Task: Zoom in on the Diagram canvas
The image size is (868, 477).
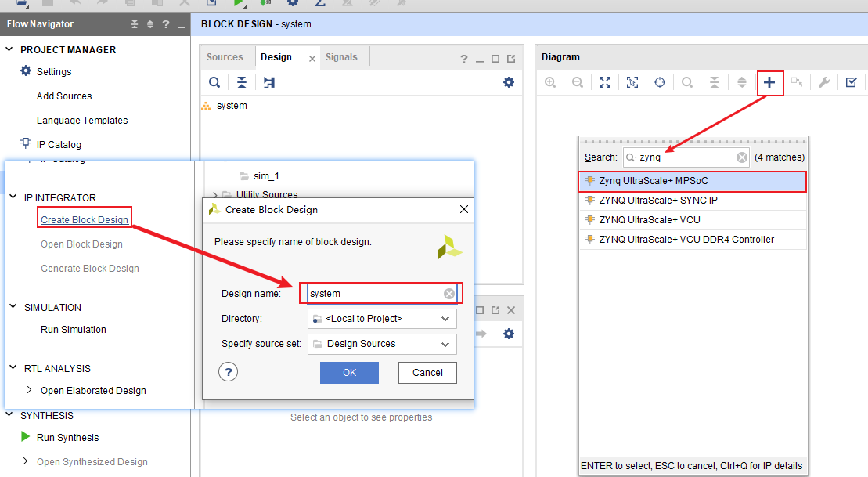Action: coord(550,82)
